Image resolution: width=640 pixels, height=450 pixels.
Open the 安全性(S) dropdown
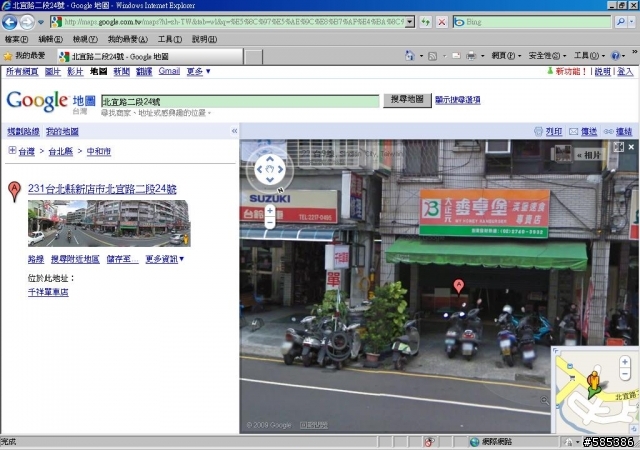tap(547, 56)
